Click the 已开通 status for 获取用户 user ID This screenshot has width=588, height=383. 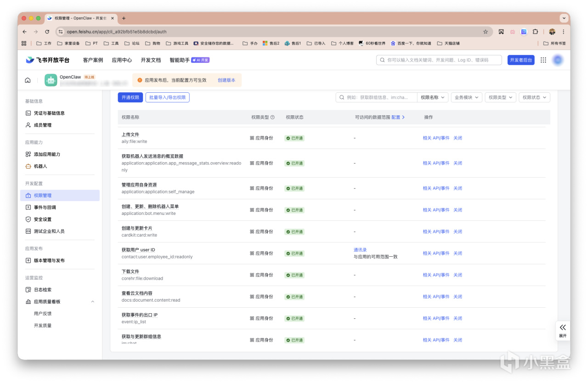pos(294,253)
